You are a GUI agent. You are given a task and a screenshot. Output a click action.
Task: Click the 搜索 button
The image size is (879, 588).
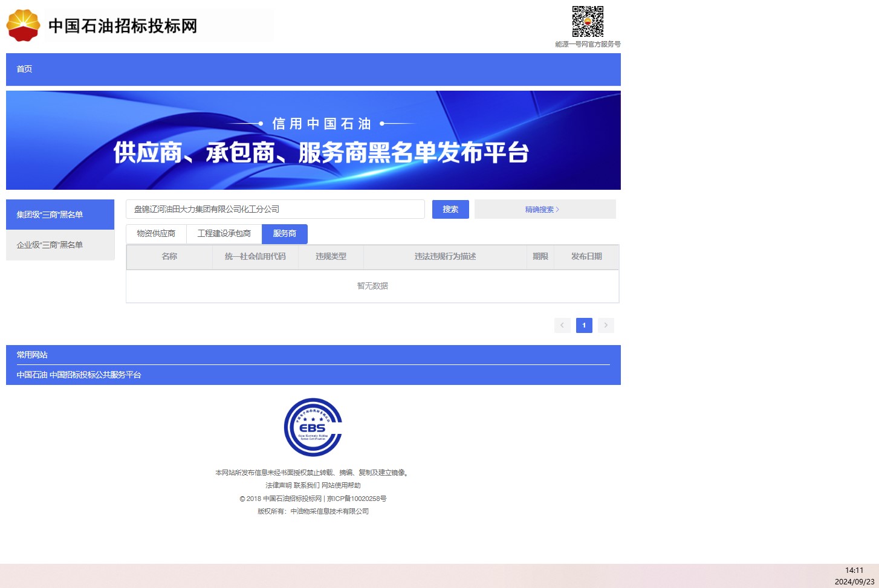pos(450,209)
